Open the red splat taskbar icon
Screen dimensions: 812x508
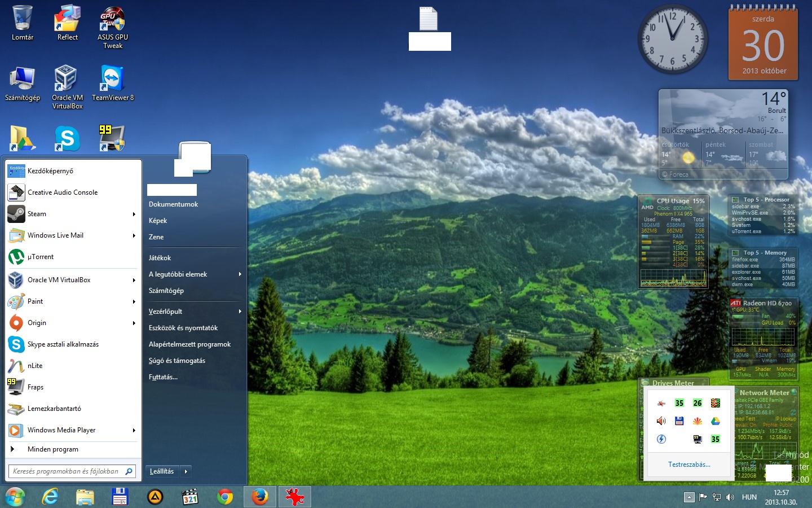295,497
